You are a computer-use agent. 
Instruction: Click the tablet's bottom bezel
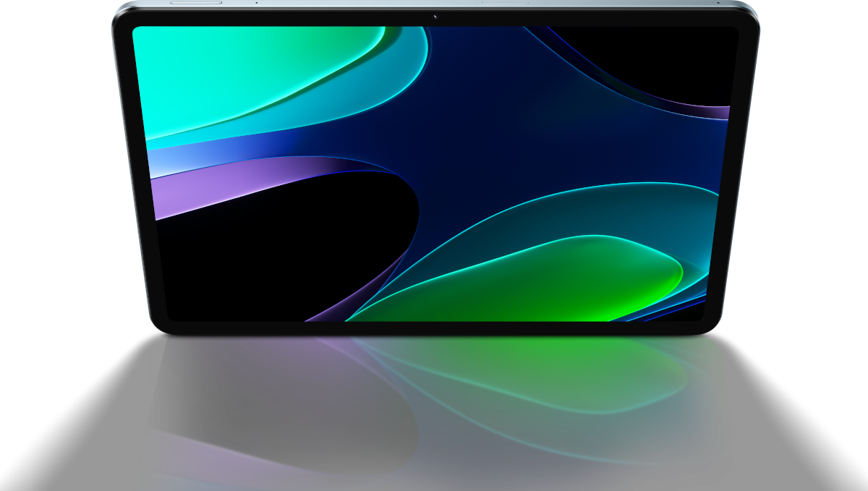434,328
